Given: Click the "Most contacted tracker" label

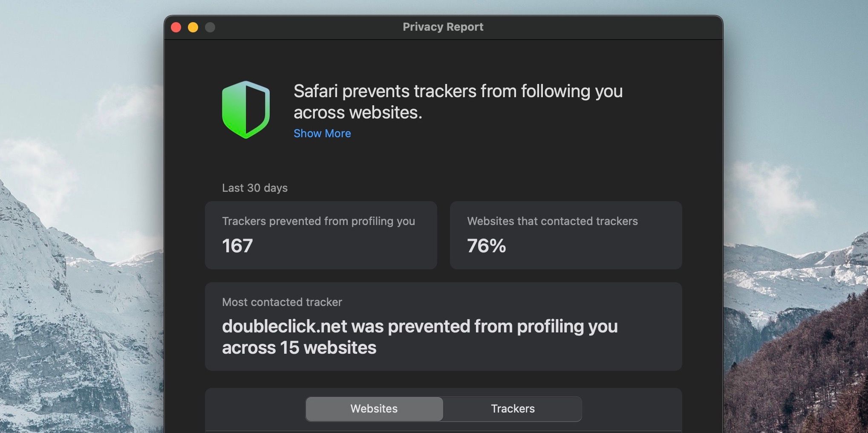Looking at the screenshot, I should coord(282,302).
